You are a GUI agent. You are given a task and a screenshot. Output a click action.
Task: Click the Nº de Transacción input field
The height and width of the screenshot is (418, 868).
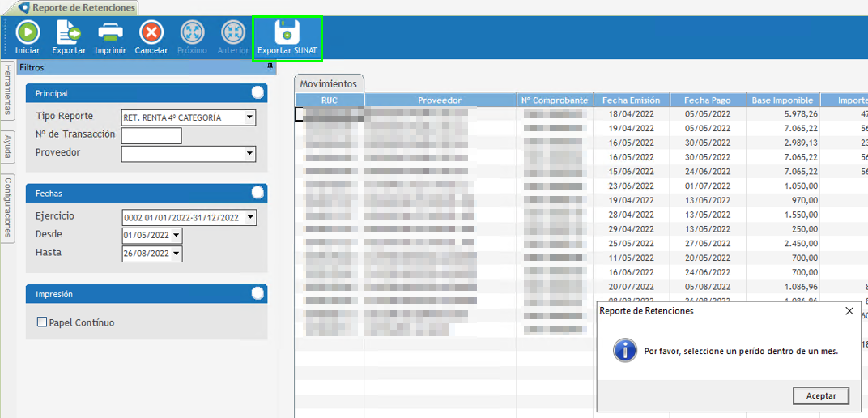(151, 135)
